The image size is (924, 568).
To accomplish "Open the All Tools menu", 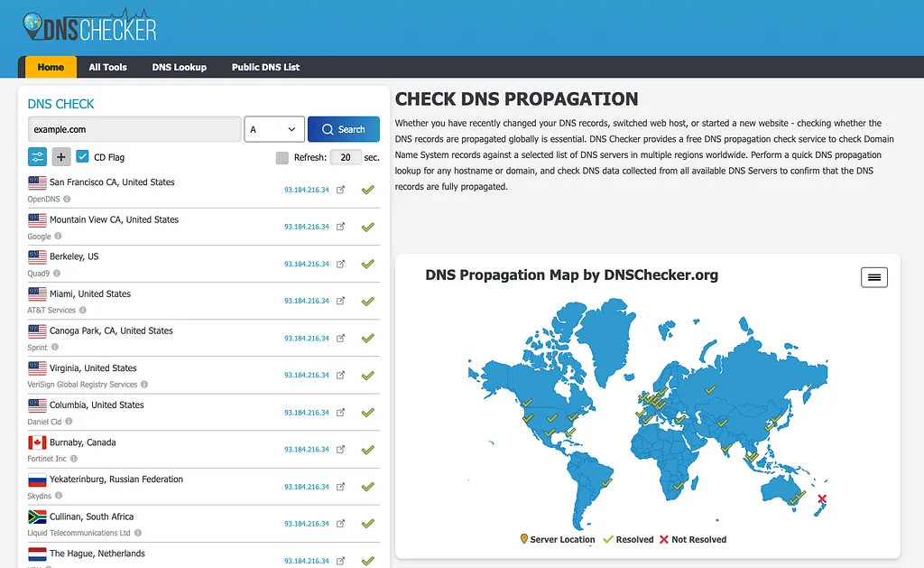I will [108, 67].
